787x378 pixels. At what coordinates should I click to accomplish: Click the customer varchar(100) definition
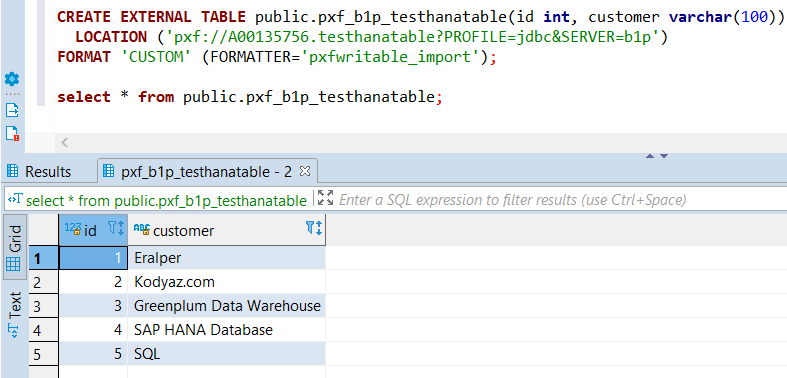pyautogui.click(x=682, y=17)
